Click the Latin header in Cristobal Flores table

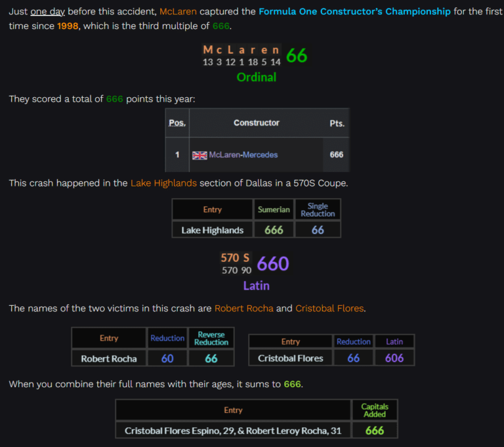[394, 341]
